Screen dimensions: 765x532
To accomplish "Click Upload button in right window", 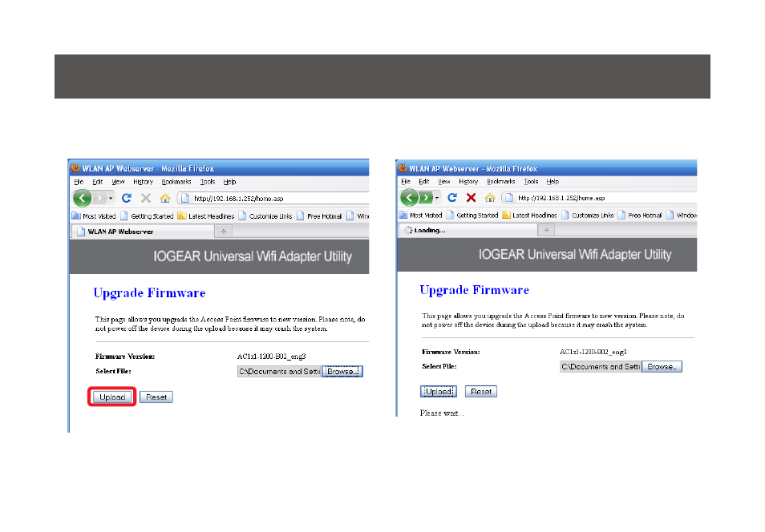I will point(439,392).
